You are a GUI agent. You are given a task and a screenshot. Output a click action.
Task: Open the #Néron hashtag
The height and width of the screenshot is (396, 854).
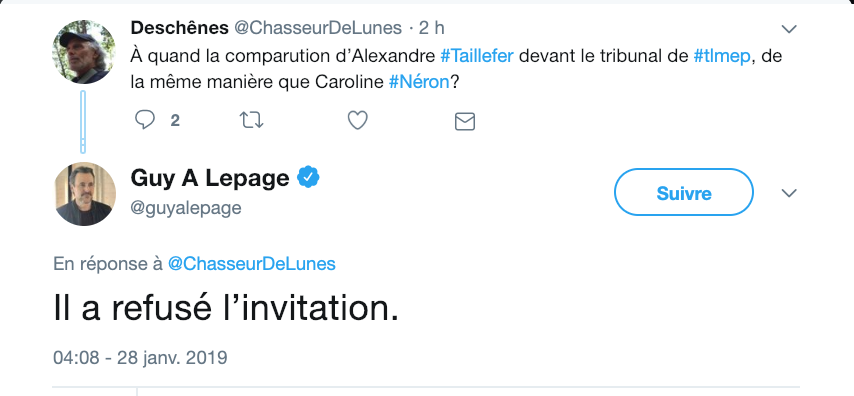point(419,82)
